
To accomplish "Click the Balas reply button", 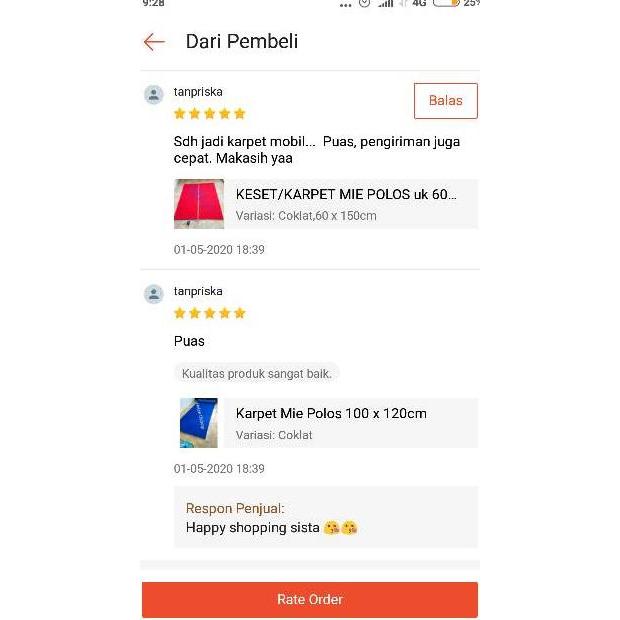I will coord(446,101).
